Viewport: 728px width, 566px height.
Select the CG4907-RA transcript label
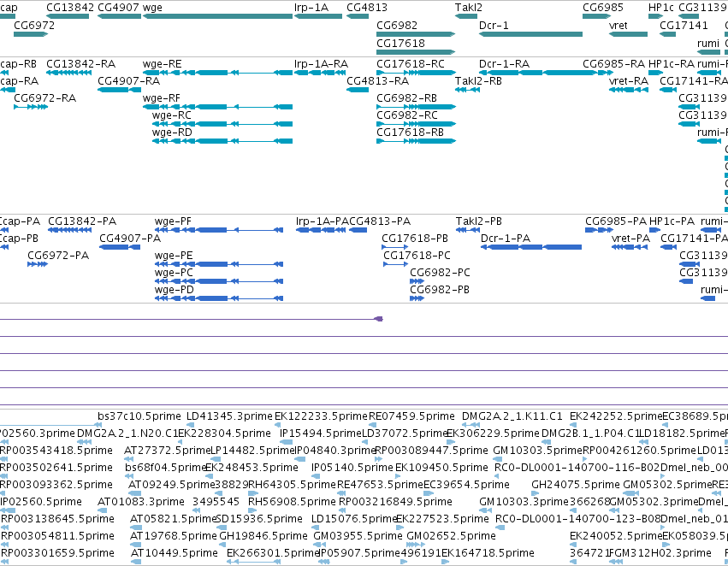[x=128, y=81]
